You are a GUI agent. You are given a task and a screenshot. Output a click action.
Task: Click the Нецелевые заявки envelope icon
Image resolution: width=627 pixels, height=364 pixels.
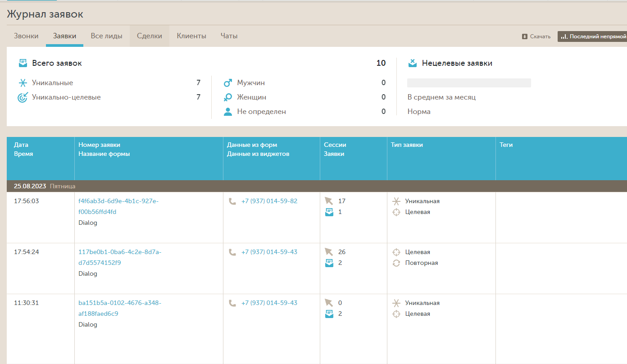point(413,63)
